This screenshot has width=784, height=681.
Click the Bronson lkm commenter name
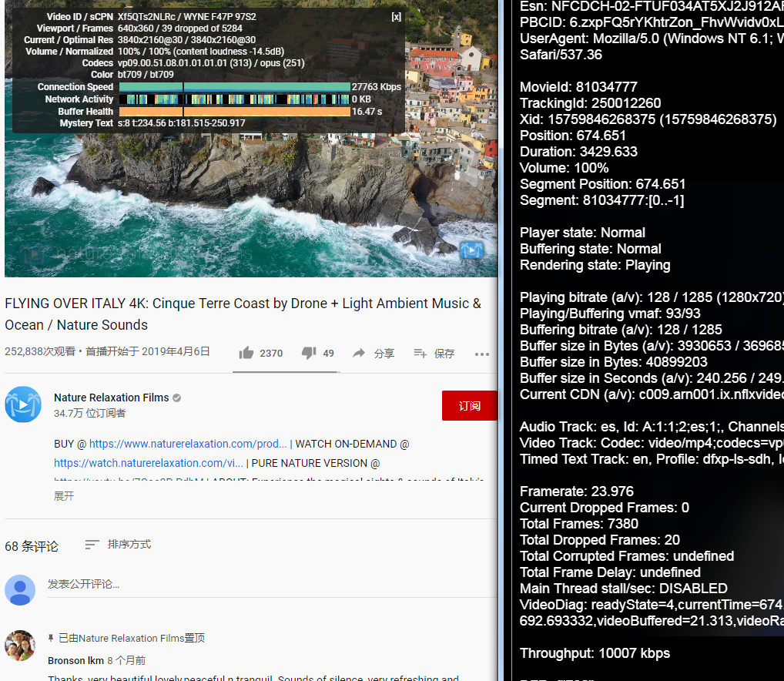tap(75, 660)
